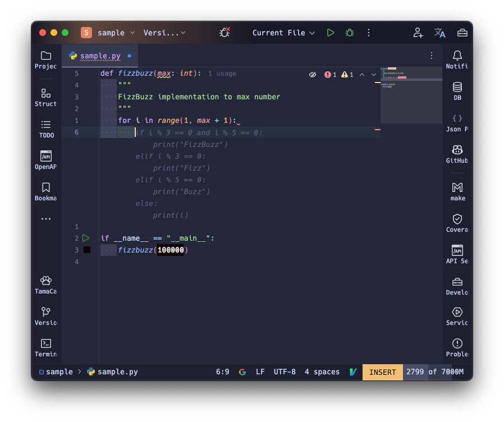
Task: Open the Current File run configuration dropdown
Action: click(x=283, y=33)
